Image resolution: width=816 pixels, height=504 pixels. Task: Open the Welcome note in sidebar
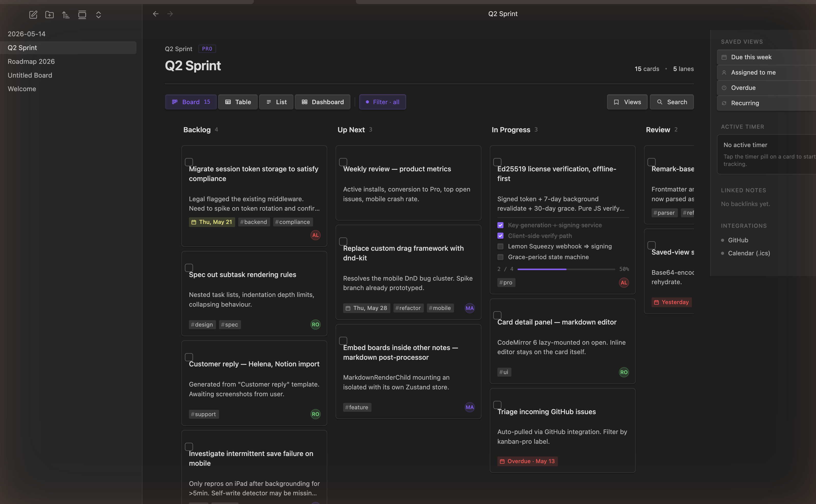click(x=68, y=89)
